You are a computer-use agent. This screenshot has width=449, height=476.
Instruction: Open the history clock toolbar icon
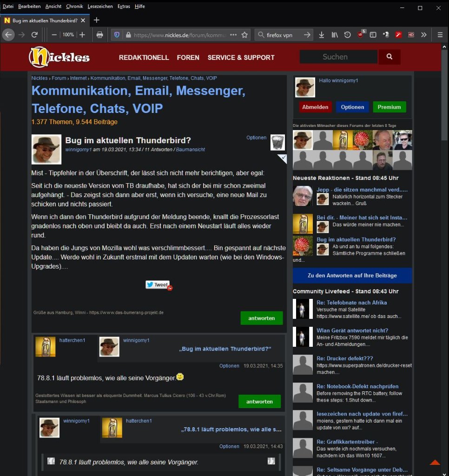[347, 35]
